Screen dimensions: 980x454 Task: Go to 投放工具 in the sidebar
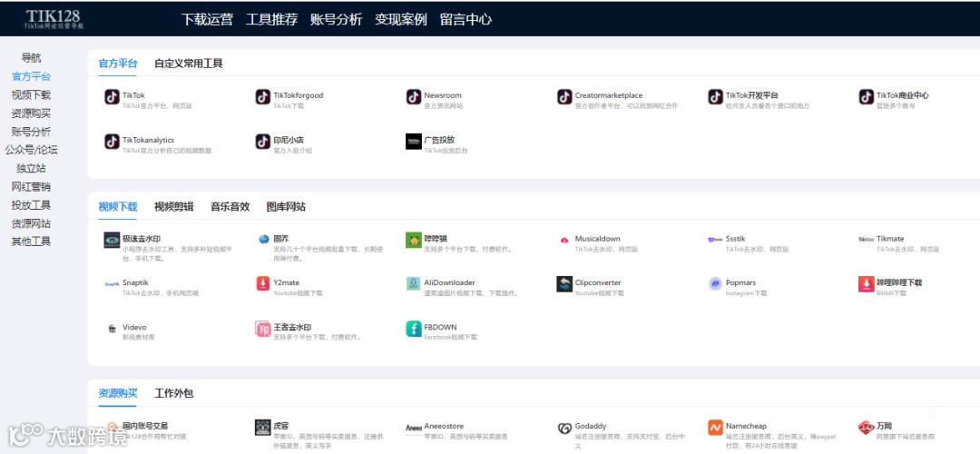tap(31, 205)
